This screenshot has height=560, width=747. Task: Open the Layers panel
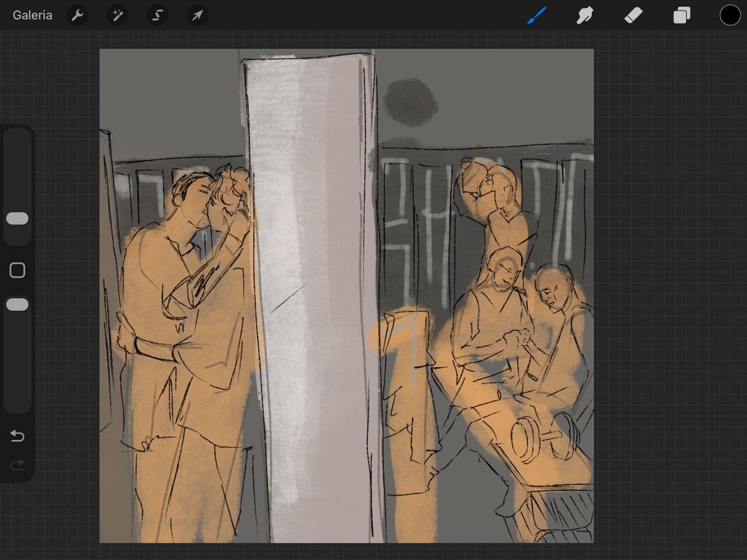click(682, 15)
